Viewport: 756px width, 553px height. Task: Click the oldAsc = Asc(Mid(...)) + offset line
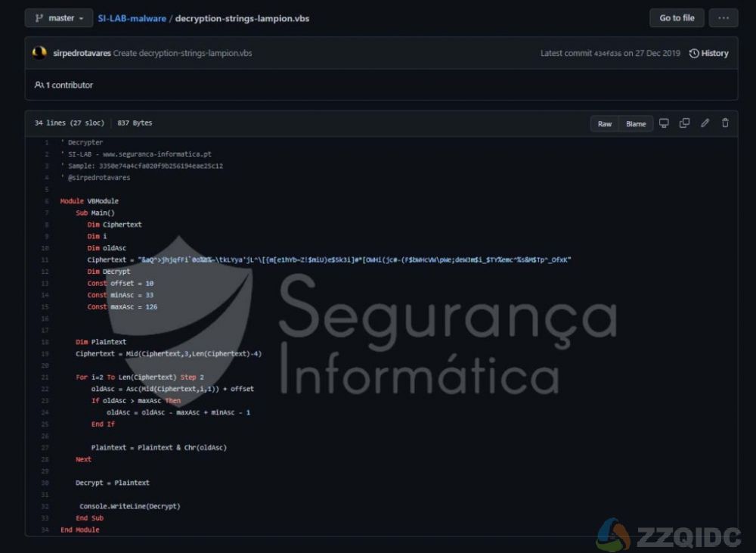point(172,389)
